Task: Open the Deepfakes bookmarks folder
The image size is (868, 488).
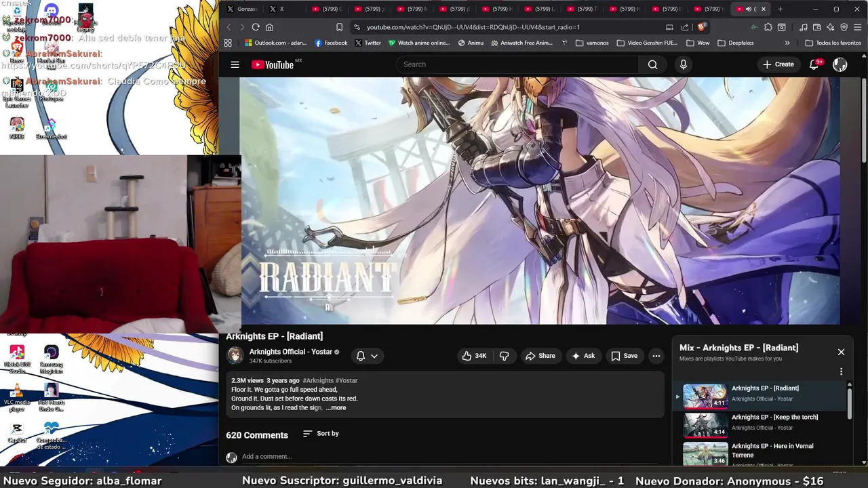Action: tap(735, 43)
